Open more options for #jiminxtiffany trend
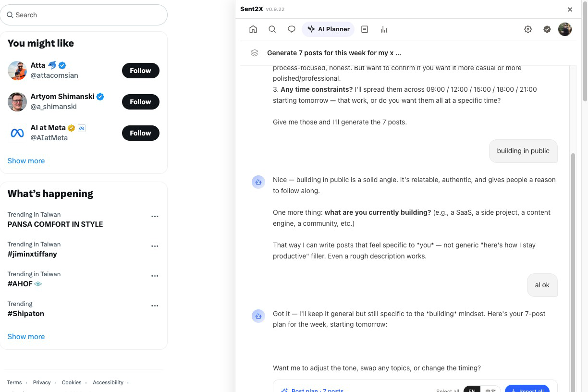This screenshot has width=588, height=392. (x=155, y=246)
